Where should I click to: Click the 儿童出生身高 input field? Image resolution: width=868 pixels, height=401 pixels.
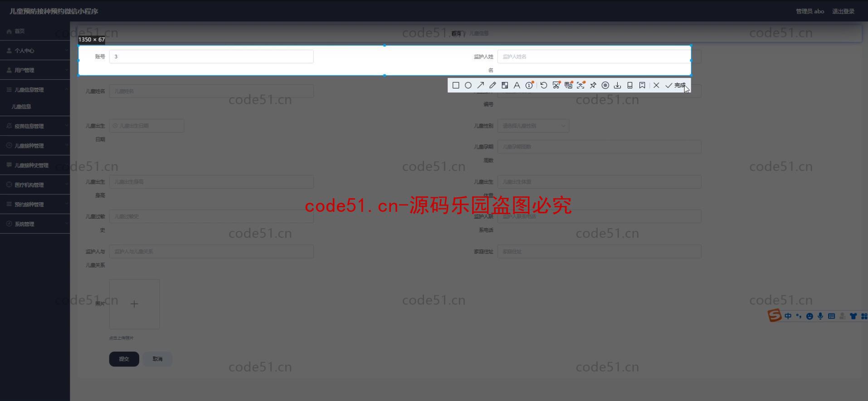point(211,182)
